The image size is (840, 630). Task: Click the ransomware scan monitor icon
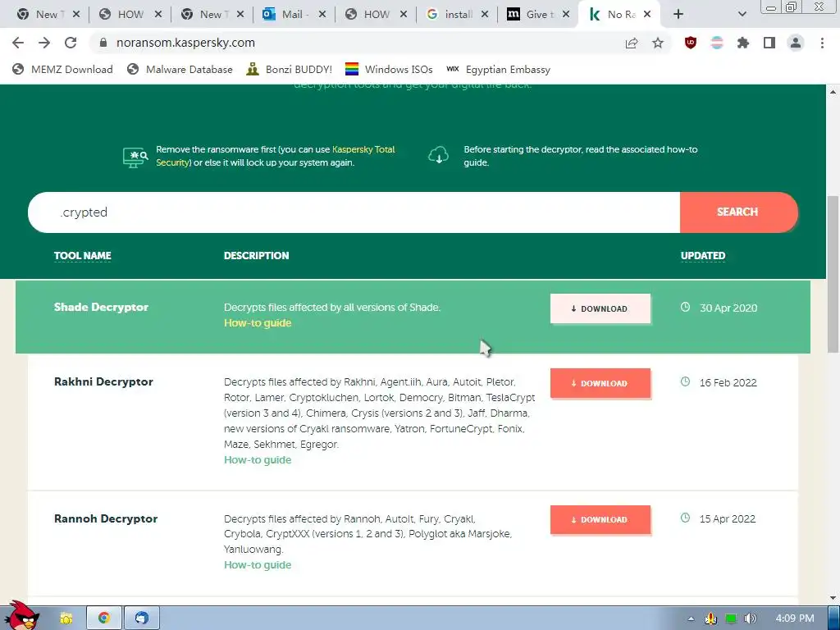tap(135, 157)
